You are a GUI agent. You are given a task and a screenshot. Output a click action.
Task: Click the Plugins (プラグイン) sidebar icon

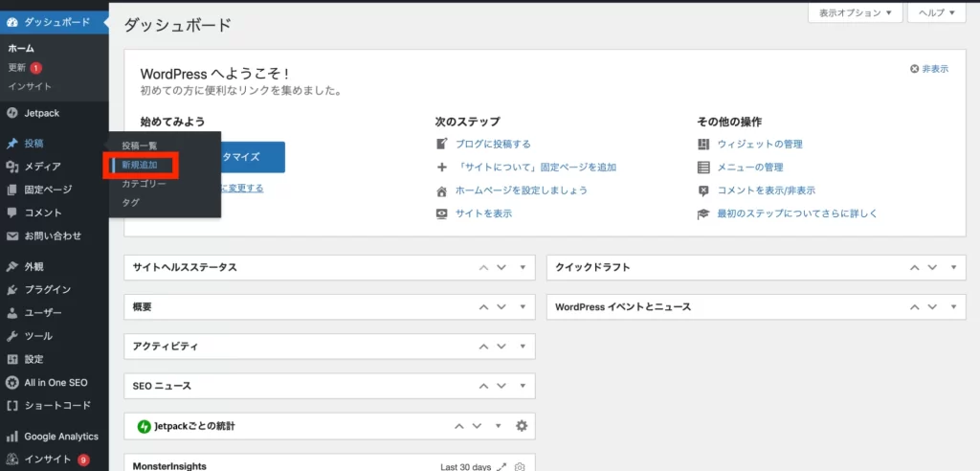11,290
